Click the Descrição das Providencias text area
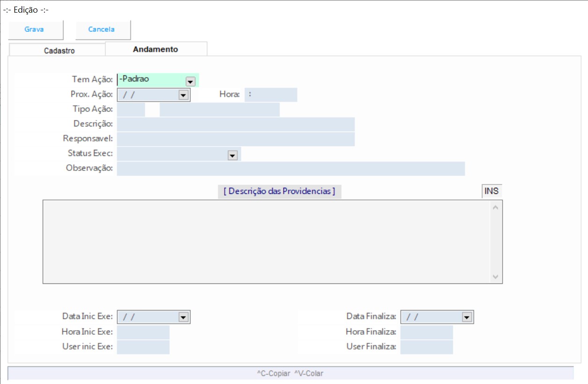Image resolution: width=588 pixels, height=384 pixels. coord(267,241)
